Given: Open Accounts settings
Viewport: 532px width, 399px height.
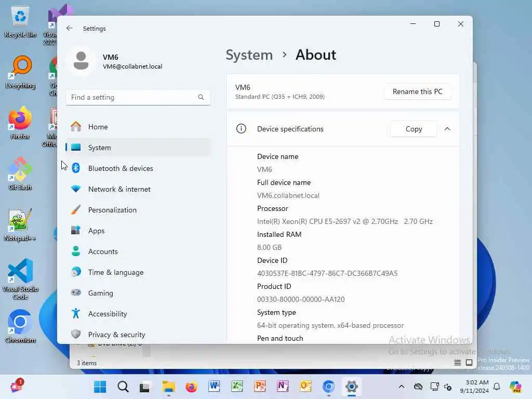Looking at the screenshot, I should click(x=138, y=251).
